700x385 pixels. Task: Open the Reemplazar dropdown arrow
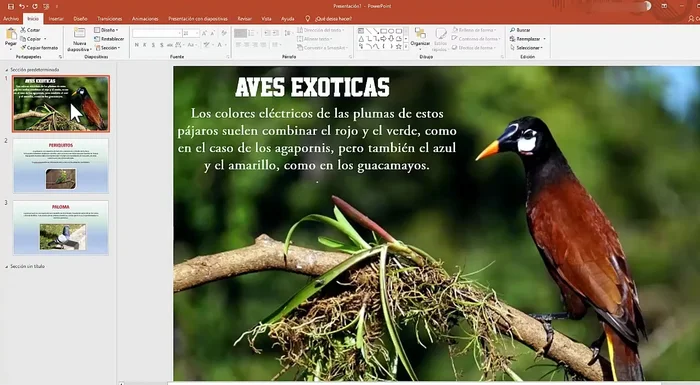545,39
